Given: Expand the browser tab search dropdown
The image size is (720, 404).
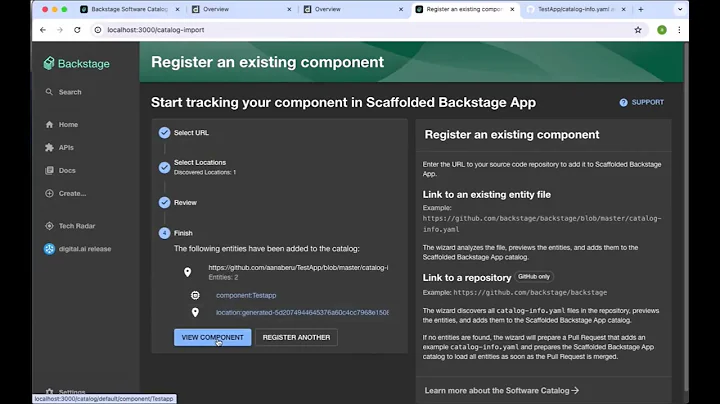Looking at the screenshot, I should (x=680, y=9).
